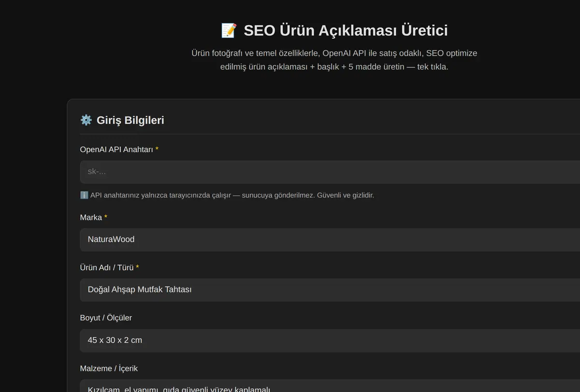Click the Malzeme / İçerik input field
The height and width of the screenshot is (392, 580).
coord(330,386)
